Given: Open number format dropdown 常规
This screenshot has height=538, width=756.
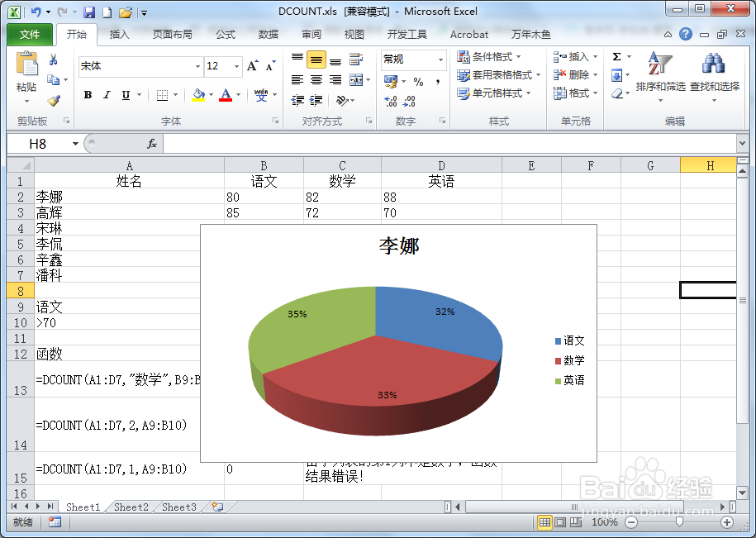Looking at the screenshot, I should click(440, 60).
